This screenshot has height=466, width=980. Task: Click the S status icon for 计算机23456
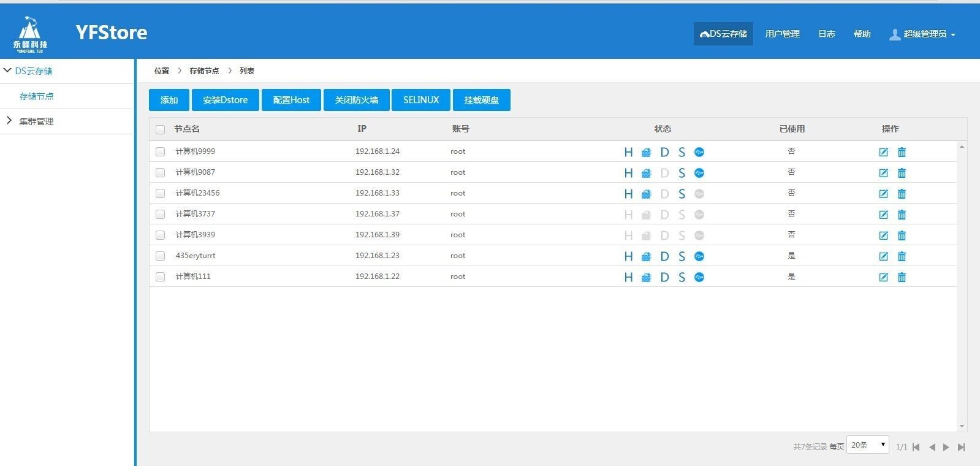(682, 194)
